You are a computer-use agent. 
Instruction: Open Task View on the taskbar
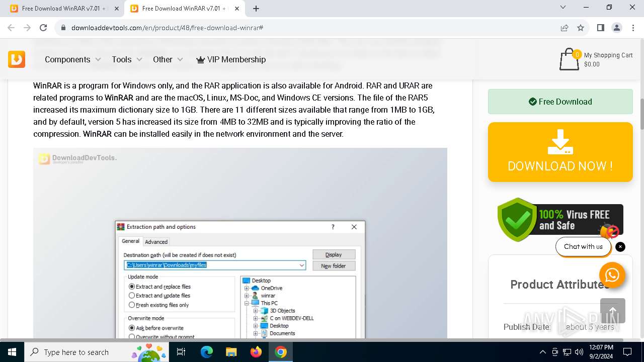click(x=181, y=352)
